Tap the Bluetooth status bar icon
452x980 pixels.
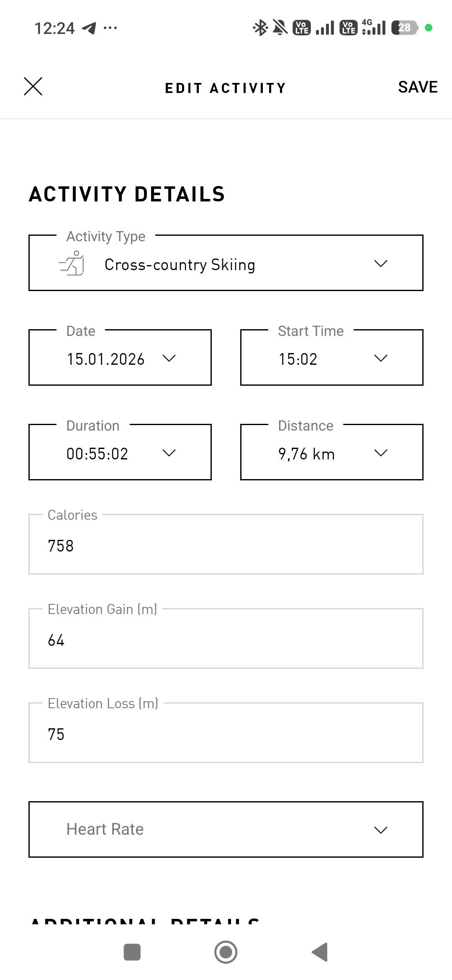tap(260, 28)
